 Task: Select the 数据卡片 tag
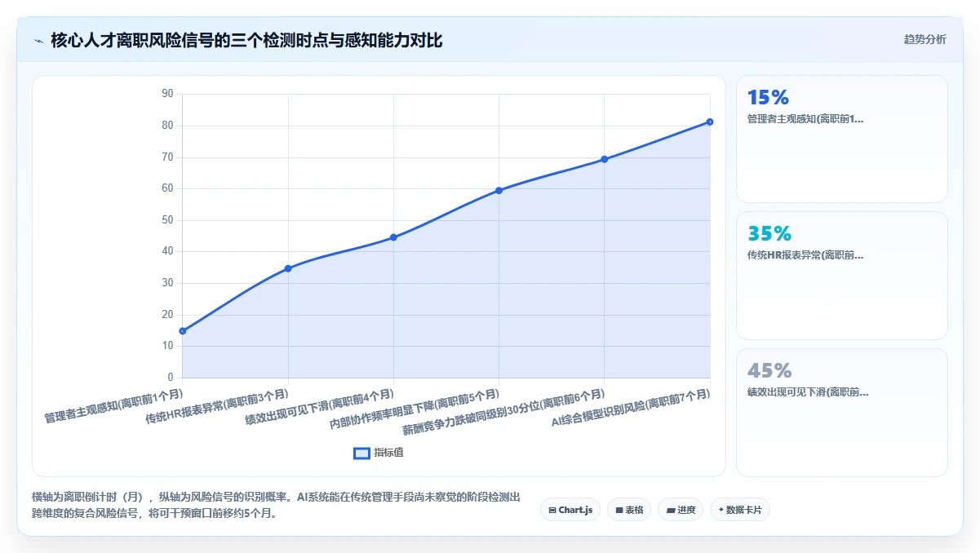tap(740, 510)
